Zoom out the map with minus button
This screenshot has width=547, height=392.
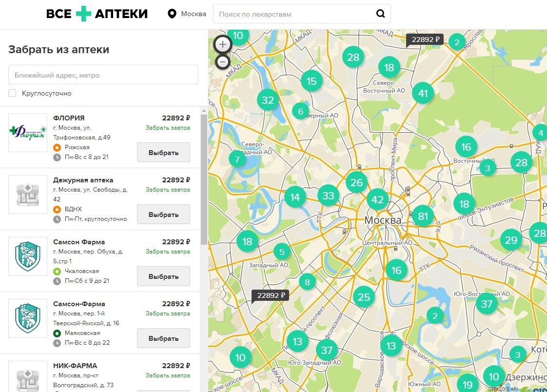click(223, 62)
